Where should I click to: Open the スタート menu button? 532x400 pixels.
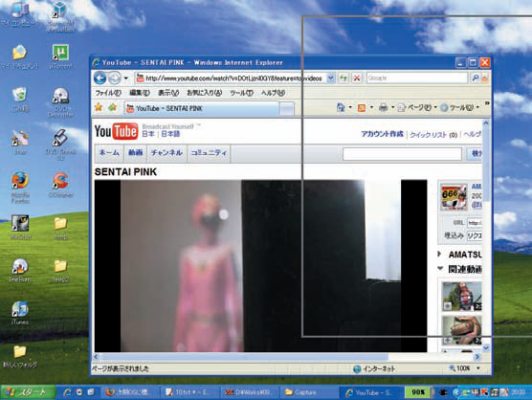point(28,392)
